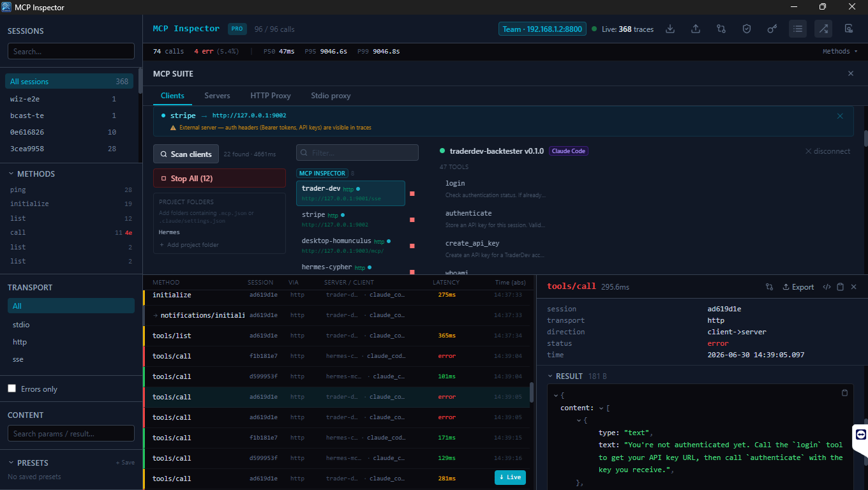Click the Stop All (12) button
The image size is (868, 490).
tap(220, 178)
